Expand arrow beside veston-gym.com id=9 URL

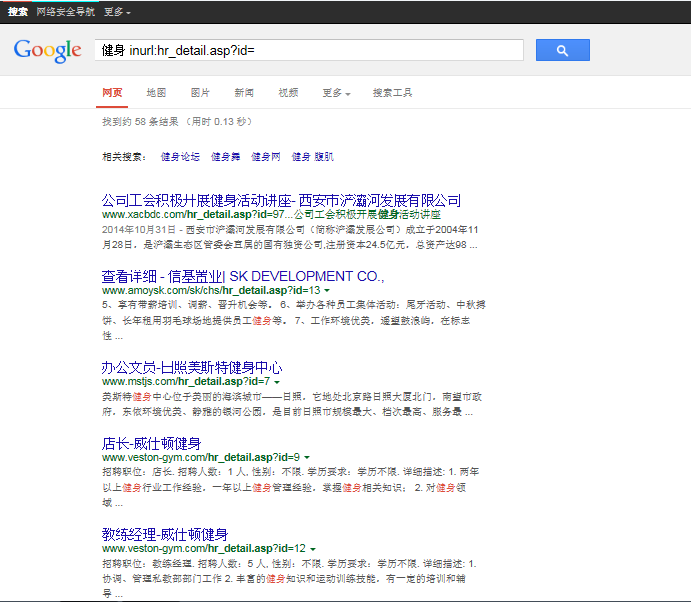click(307, 457)
